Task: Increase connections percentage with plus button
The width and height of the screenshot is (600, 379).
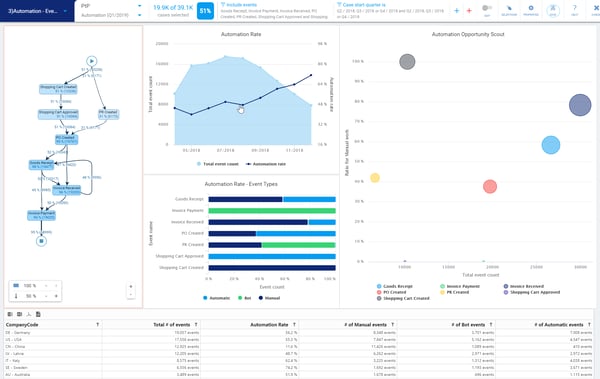Action: pyautogui.click(x=56, y=296)
